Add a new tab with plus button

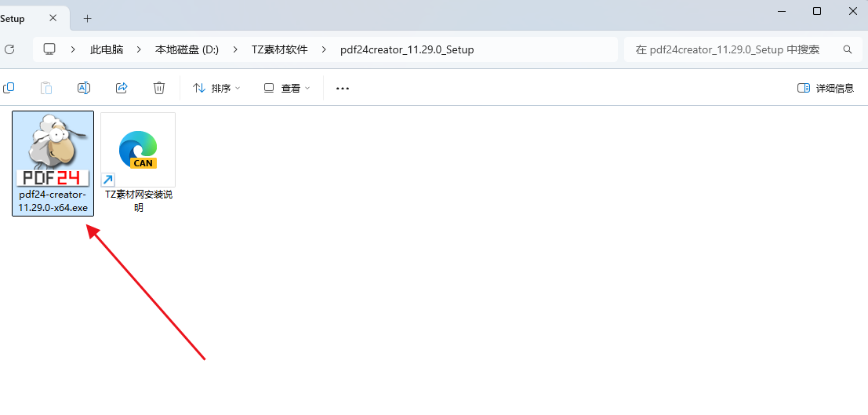[x=88, y=18]
